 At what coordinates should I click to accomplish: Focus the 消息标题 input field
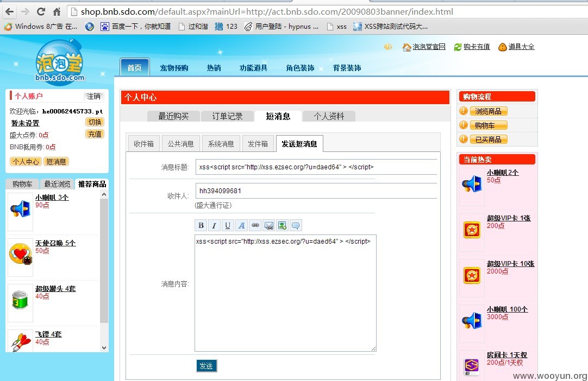pos(316,167)
